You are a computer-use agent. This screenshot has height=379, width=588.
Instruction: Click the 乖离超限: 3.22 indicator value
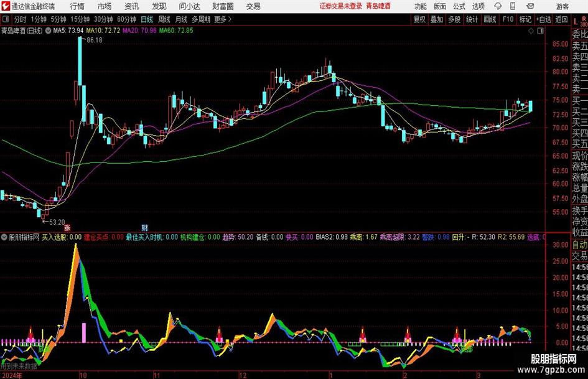[399, 237]
